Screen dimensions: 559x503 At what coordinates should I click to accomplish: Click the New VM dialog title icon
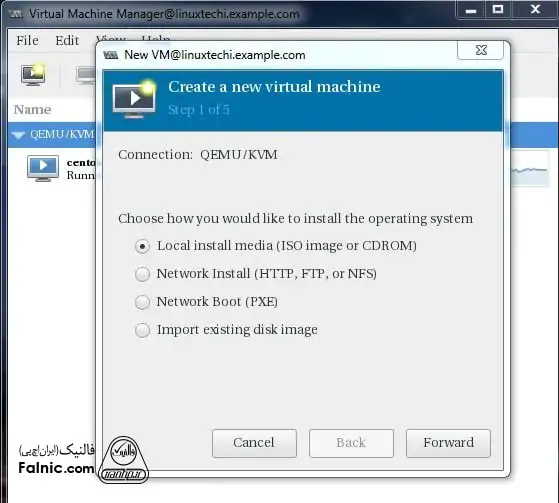111,55
